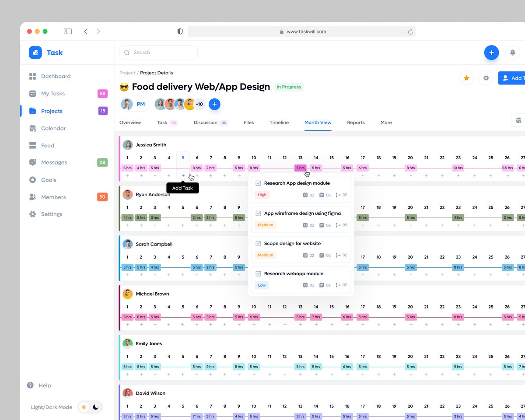The height and width of the screenshot is (420, 525).
Task: Click the In Progress status badge
Action: pyautogui.click(x=289, y=87)
